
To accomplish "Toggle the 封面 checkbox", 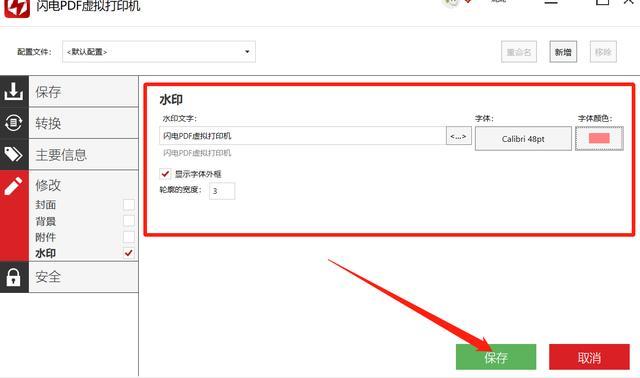I will 129,205.
